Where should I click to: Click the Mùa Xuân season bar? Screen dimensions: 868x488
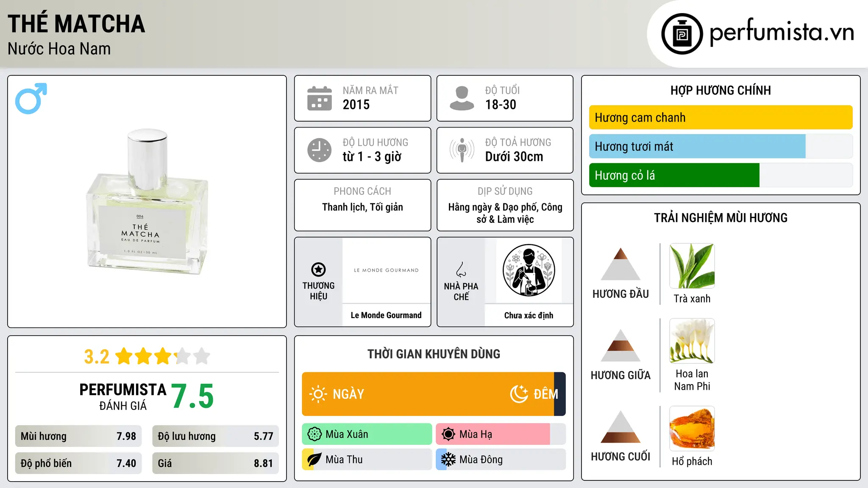(367, 434)
